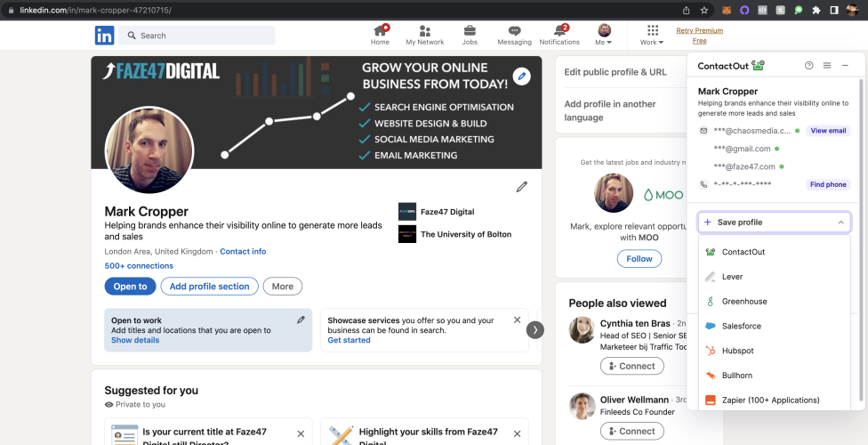Viewport: 868px width, 445px height.
Task: Click Show details link
Action: pyautogui.click(x=135, y=340)
